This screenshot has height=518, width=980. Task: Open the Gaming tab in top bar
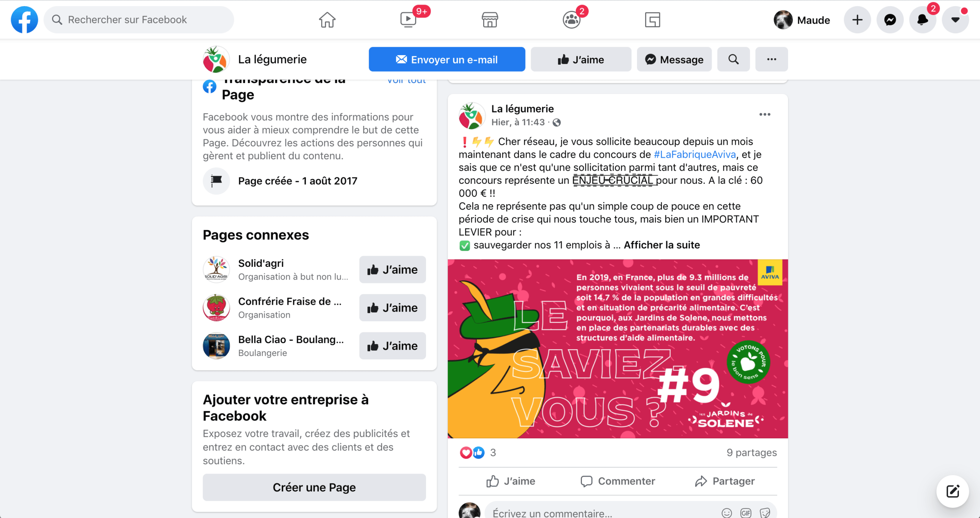[x=652, y=20]
